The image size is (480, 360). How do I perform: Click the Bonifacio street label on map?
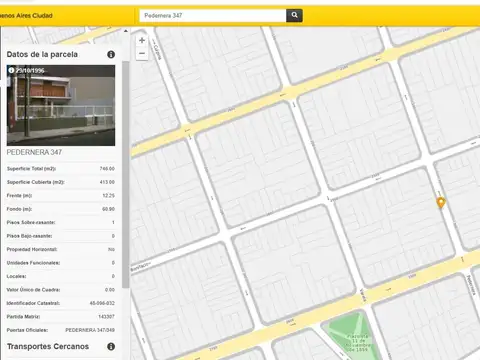(x=141, y=267)
